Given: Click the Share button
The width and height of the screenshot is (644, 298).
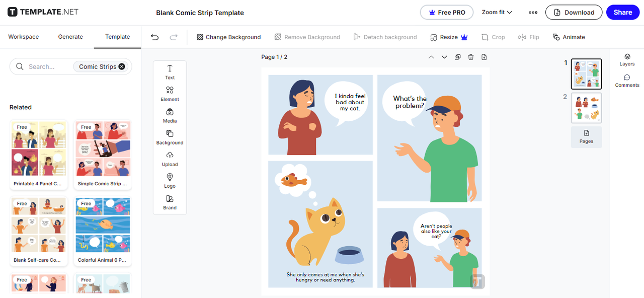Looking at the screenshot, I should pyautogui.click(x=623, y=13).
